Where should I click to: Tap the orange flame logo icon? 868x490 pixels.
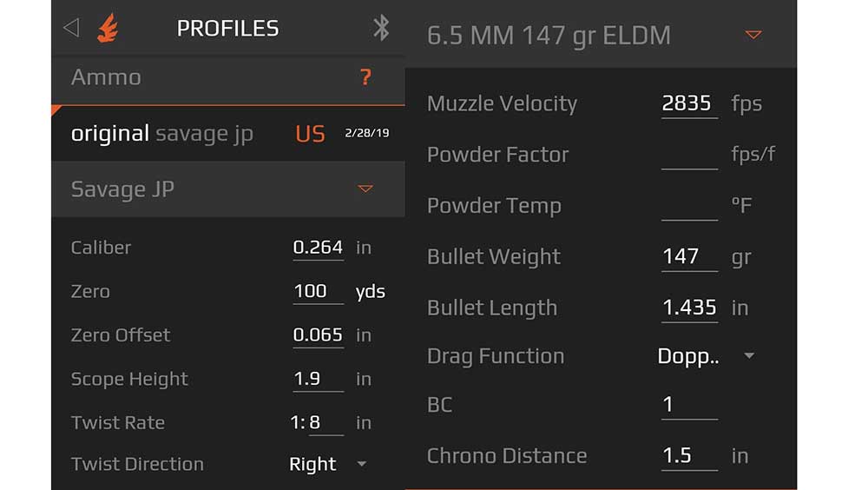(108, 28)
